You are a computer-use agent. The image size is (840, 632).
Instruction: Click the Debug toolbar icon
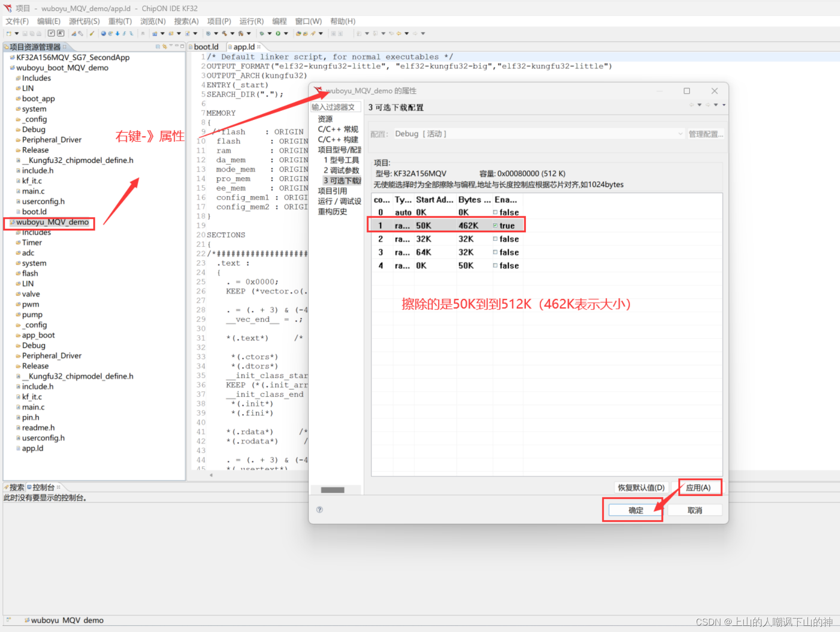[x=262, y=34]
